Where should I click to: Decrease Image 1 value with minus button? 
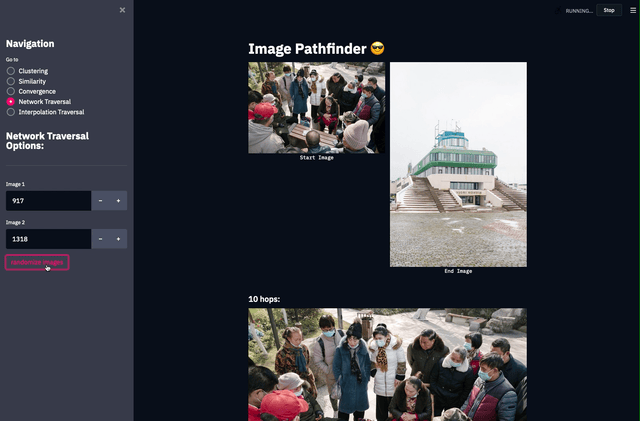coord(100,201)
